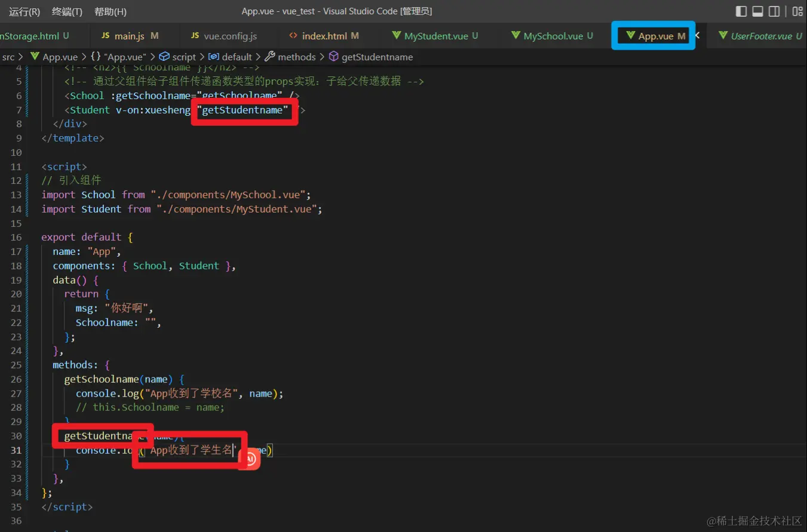Switch to the index.html tab
807x532 pixels.
324,36
